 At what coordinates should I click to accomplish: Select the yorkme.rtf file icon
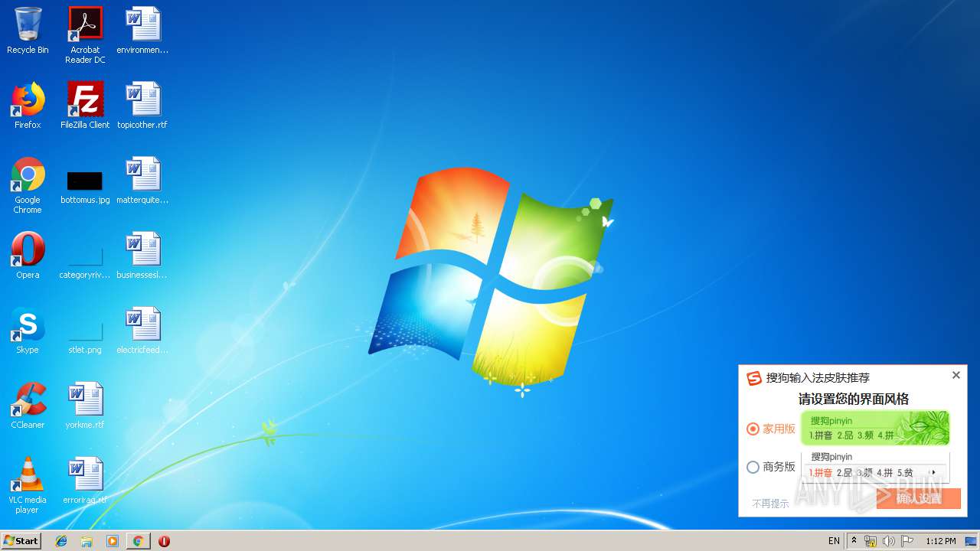85,406
